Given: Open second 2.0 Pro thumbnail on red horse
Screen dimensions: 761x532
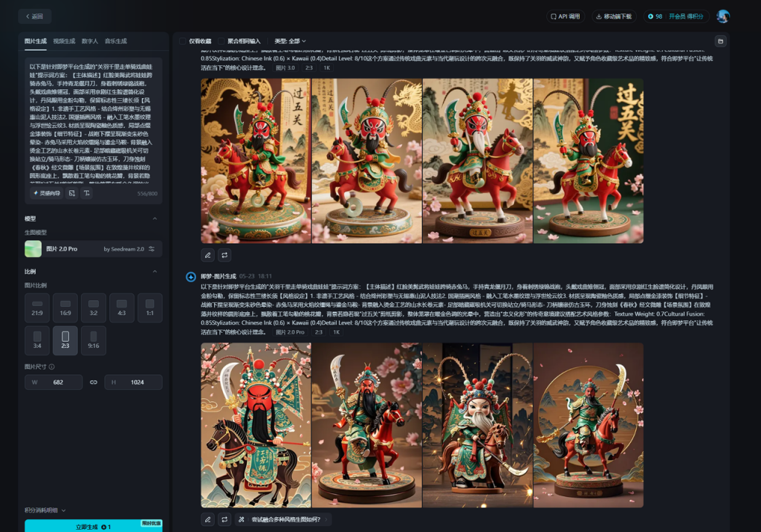Looking at the screenshot, I should pos(367,425).
